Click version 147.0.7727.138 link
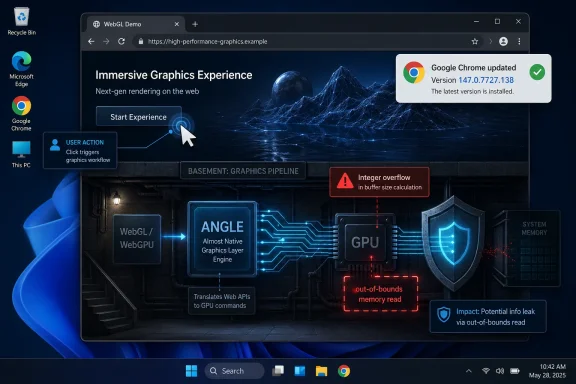Image resolution: width=576 pixels, height=384 pixels. 486,80
